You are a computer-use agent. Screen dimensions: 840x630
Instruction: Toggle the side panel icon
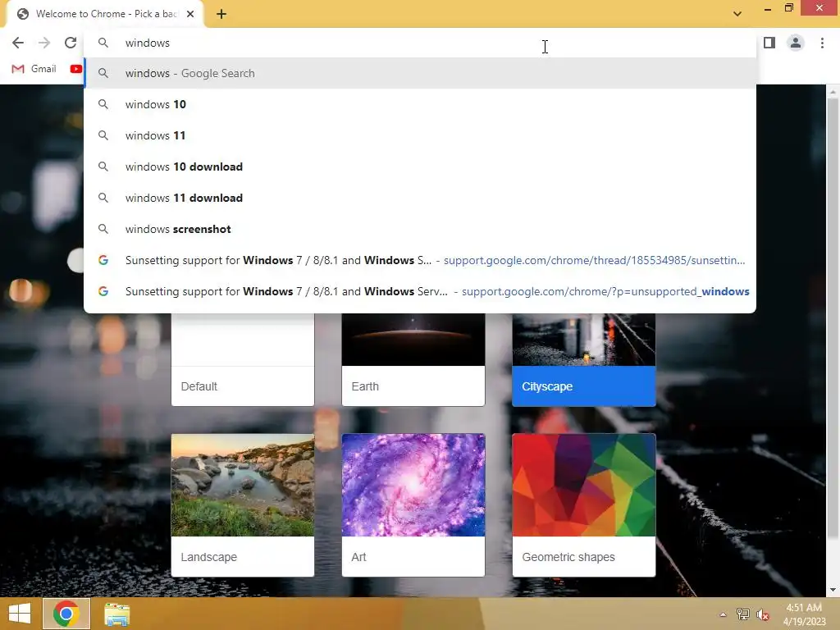pos(769,43)
